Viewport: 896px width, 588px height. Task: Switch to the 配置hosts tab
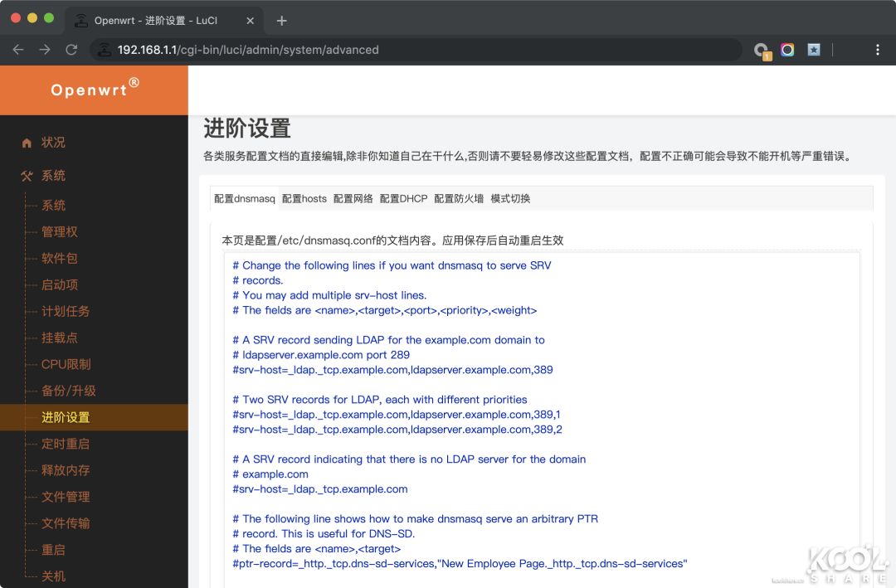(x=304, y=198)
